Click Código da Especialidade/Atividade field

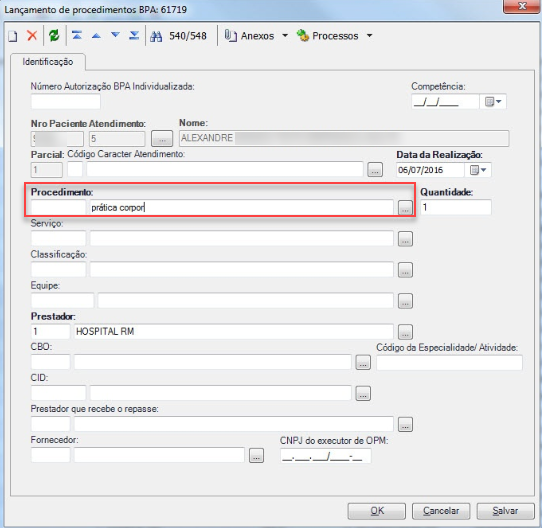(449, 363)
